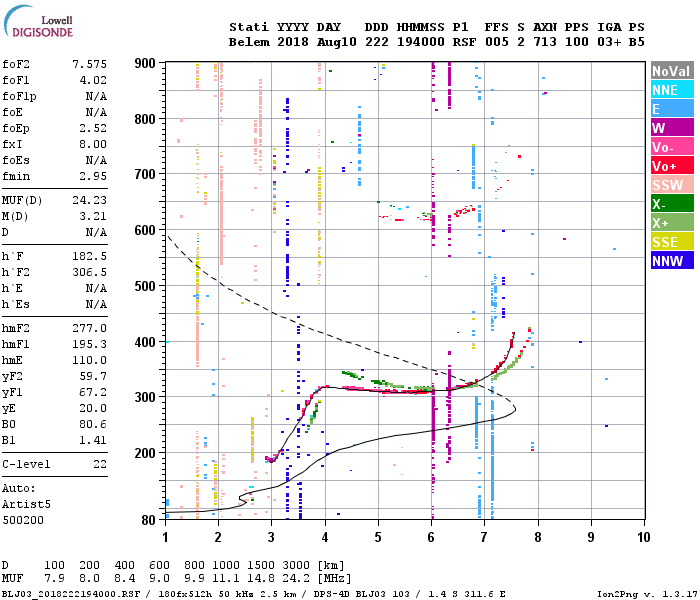
Task: Click the 24.2 MHz MUF table value
Action: [x=296, y=578]
